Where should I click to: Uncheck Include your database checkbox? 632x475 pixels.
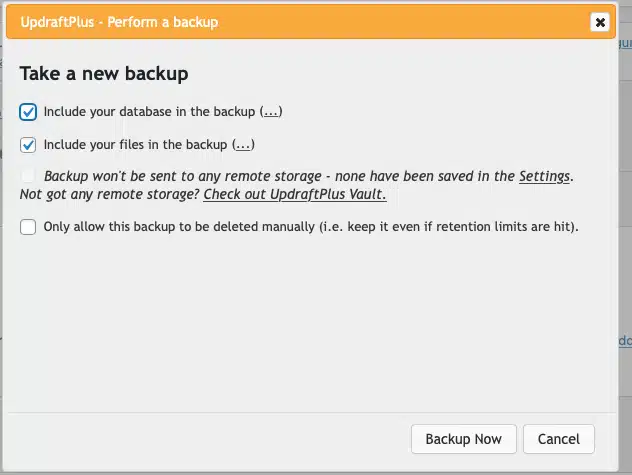(28, 112)
